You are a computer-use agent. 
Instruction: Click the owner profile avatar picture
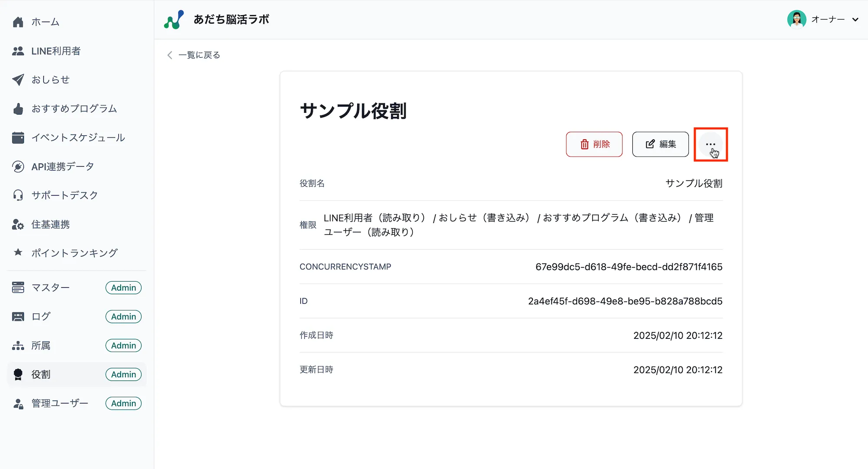pos(797,19)
